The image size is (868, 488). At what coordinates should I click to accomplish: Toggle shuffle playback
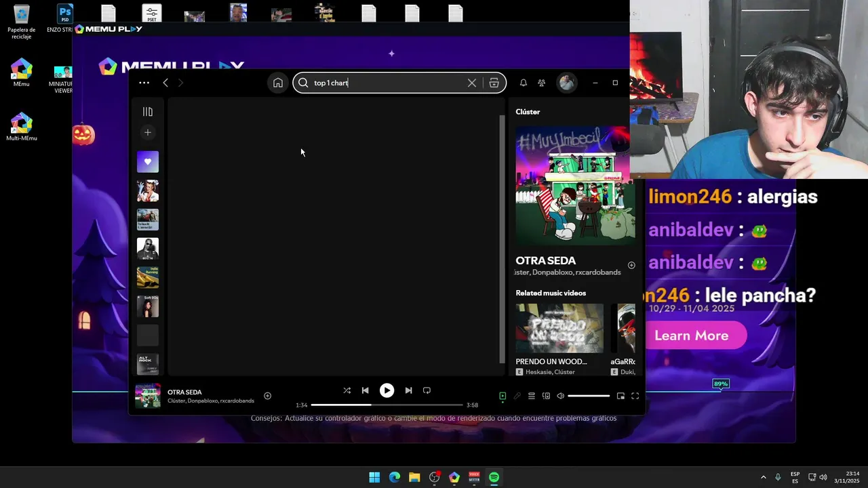coord(347,390)
